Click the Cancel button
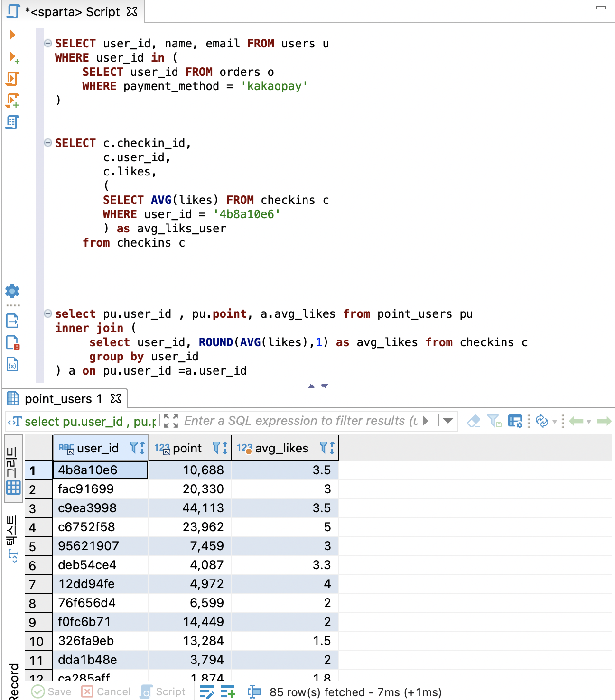 pos(106,691)
